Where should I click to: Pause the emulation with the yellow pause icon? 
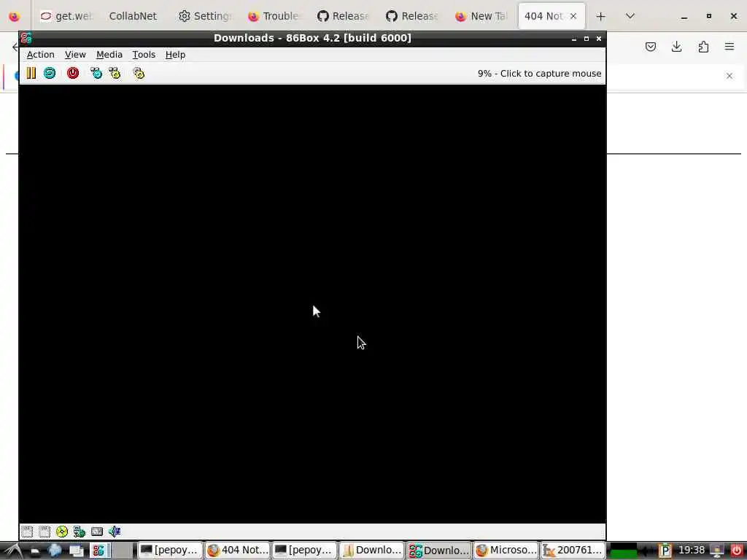click(x=31, y=73)
